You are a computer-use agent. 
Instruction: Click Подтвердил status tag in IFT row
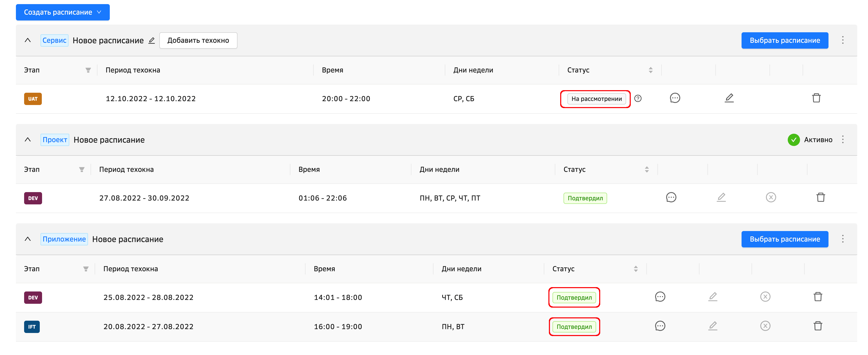pyautogui.click(x=574, y=327)
